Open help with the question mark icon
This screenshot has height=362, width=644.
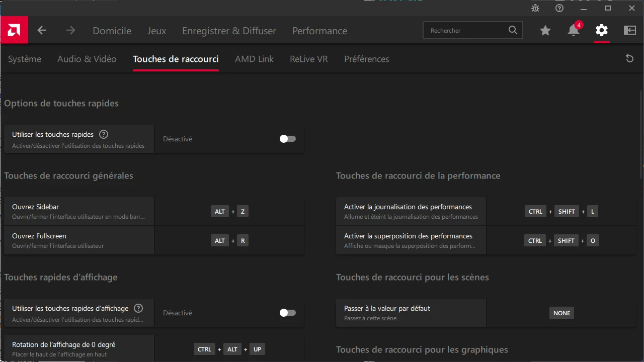(559, 8)
